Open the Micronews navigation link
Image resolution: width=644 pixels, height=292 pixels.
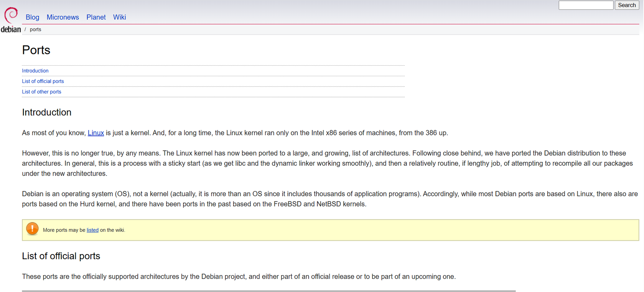click(63, 17)
